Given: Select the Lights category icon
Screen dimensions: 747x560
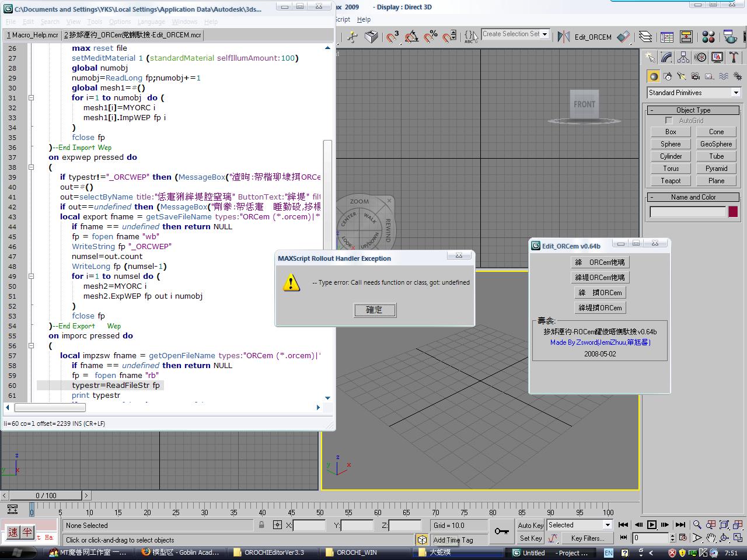Looking at the screenshot, I should click(682, 76).
